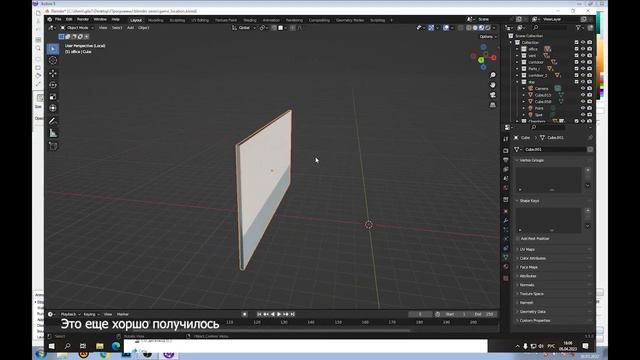This screenshot has height=360, width=640.
Task: Toggle render camera icon for Spot light
Action: coord(589,115)
